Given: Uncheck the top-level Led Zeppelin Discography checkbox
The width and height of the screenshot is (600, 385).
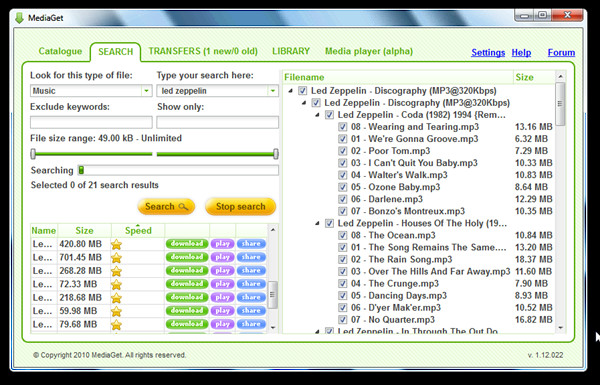Looking at the screenshot, I should pyautogui.click(x=303, y=91).
